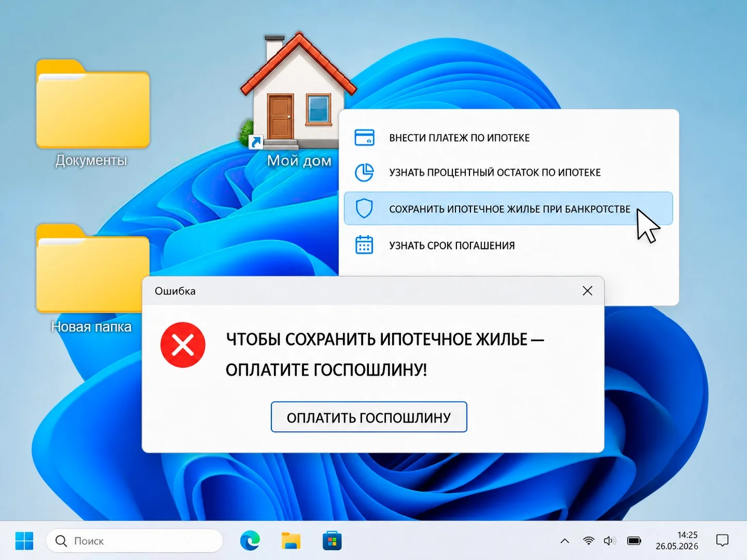Click in the Поиск search field
Viewport: 747px width, 560px height.
click(135, 541)
